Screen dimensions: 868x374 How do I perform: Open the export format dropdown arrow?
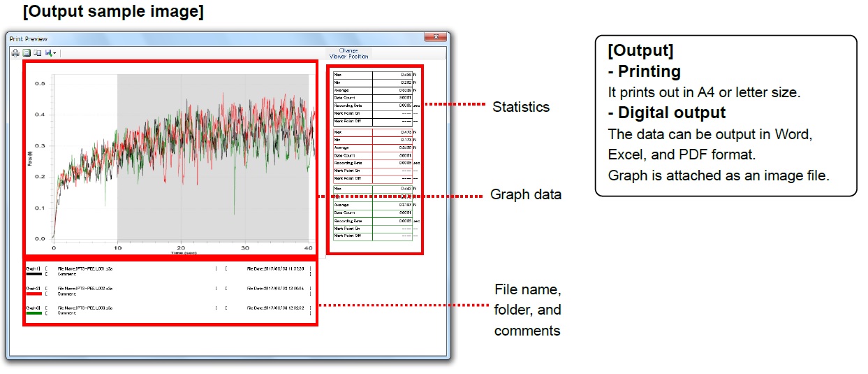click(54, 53)
